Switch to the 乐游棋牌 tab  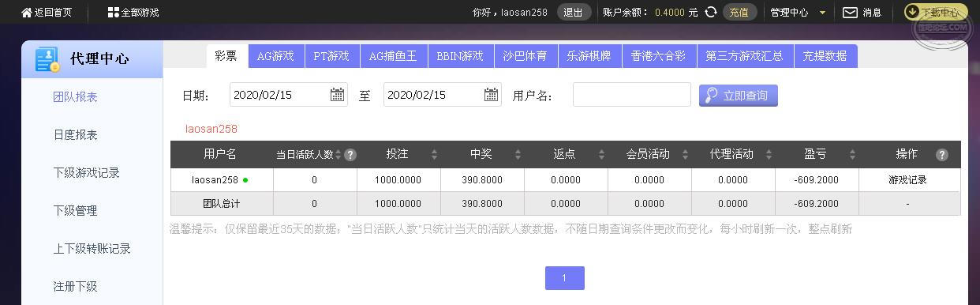[589, 56]
